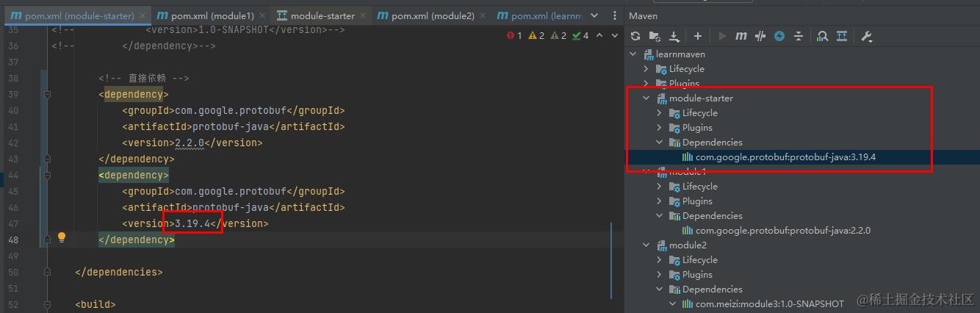Toggle Maven offline mode

click(x=760, y=36)
